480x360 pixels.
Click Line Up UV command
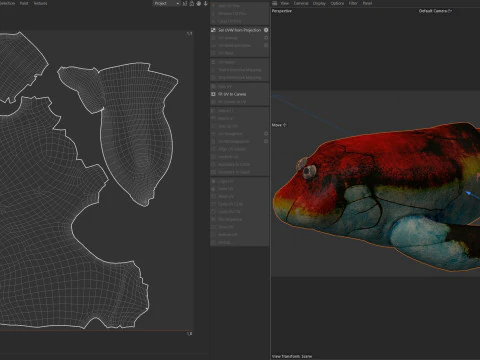click(x=224, y=126)
